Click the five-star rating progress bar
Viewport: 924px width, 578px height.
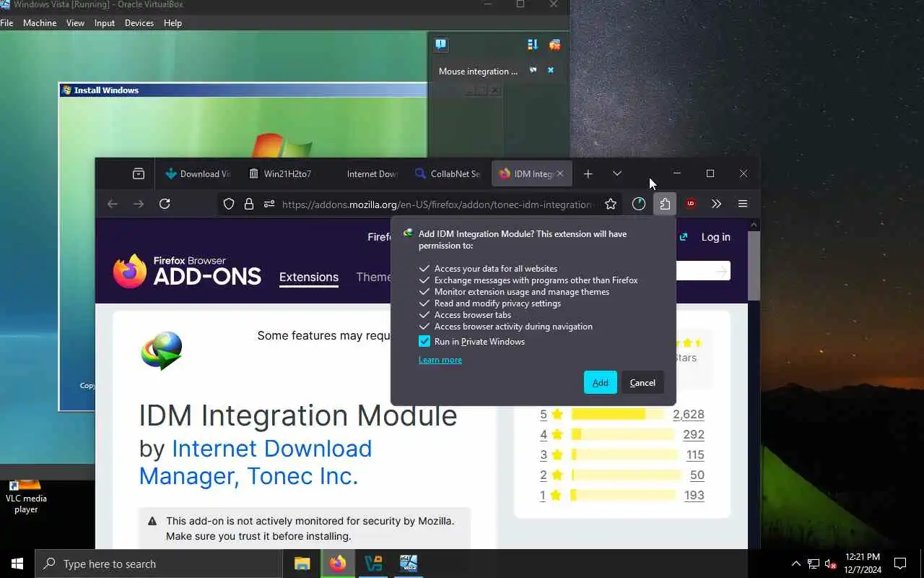(x=618, y=414)
